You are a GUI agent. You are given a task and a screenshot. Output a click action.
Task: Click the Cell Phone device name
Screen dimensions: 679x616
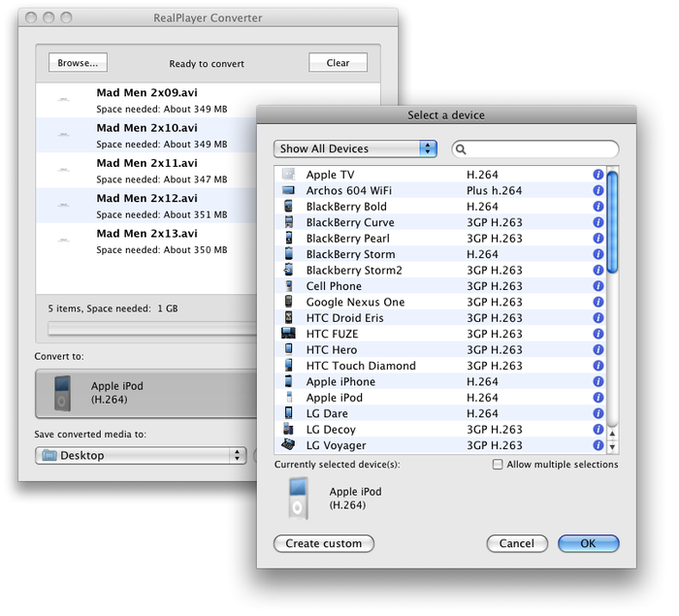[x=334, y=286]
